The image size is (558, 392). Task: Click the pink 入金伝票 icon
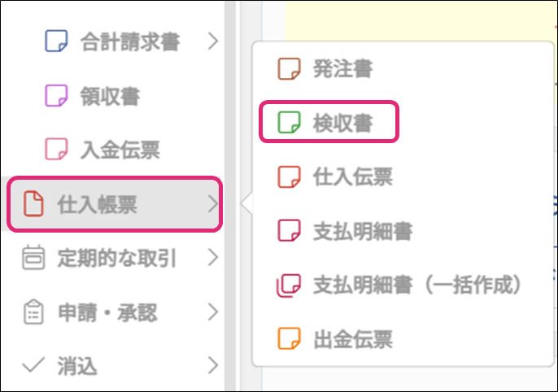pyautogui.click(x=55, y=150)
